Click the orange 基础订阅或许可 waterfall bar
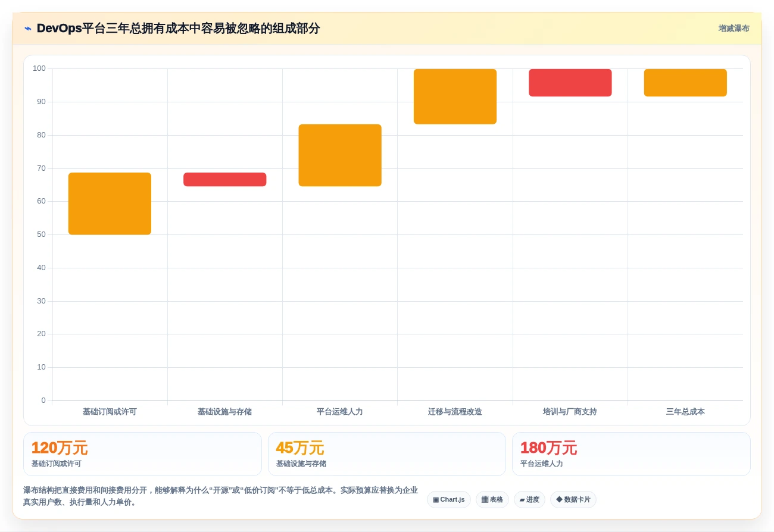Image resolution: width=774 pixels, height=532 pixels. 110,204
